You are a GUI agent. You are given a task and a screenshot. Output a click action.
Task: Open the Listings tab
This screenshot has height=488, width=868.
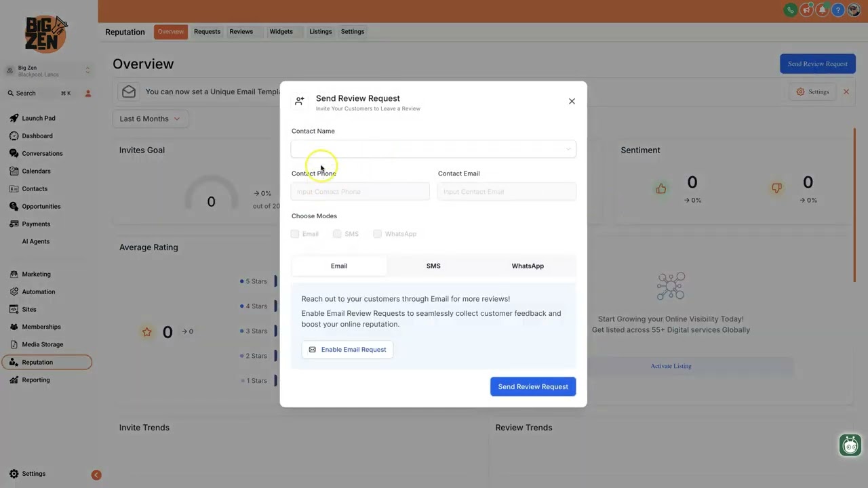(x=321, y=32)
